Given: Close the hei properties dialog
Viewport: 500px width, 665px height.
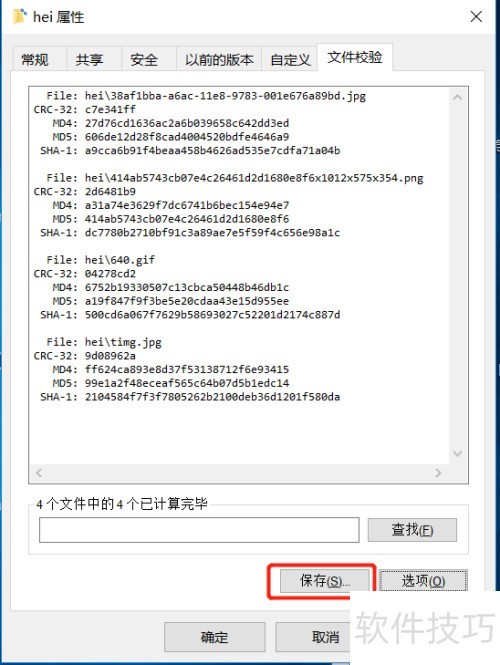Looking at the screenshot, I should (476, 17).
